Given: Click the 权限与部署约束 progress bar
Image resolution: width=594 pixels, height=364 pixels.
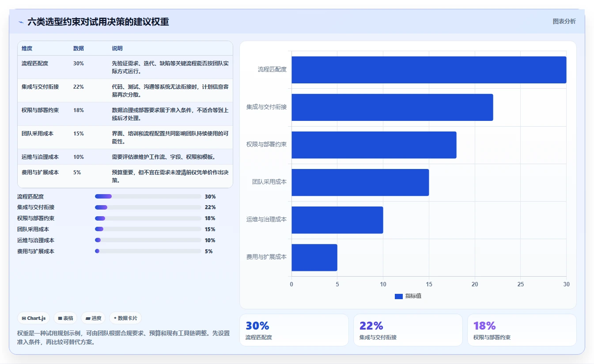Looking at the screenshot, I should (148, 218).
